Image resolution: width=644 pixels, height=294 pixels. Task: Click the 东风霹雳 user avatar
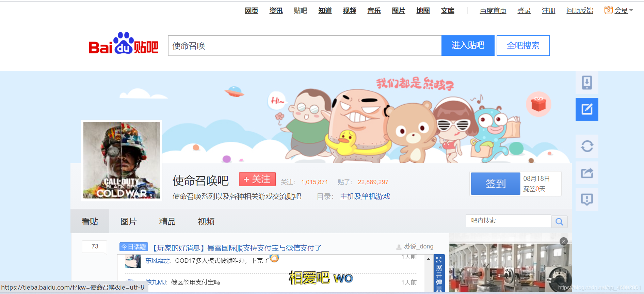[133, 261]
